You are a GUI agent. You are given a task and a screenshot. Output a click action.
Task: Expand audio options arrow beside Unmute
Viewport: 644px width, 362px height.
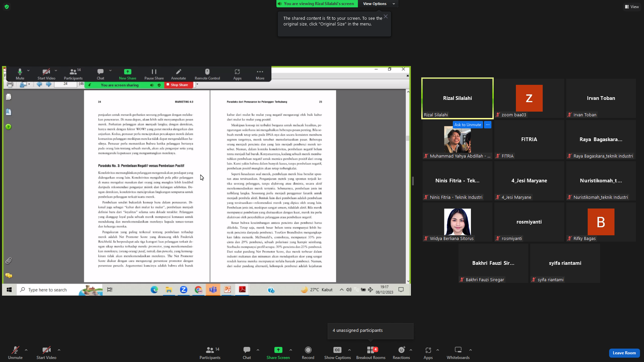click(x=26, y=350)
